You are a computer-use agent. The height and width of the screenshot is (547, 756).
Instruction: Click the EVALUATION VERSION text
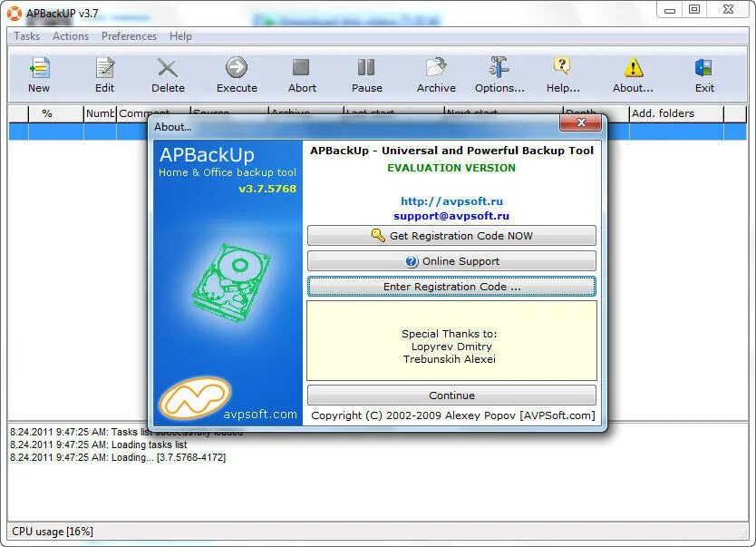click(x=451, y=168)
